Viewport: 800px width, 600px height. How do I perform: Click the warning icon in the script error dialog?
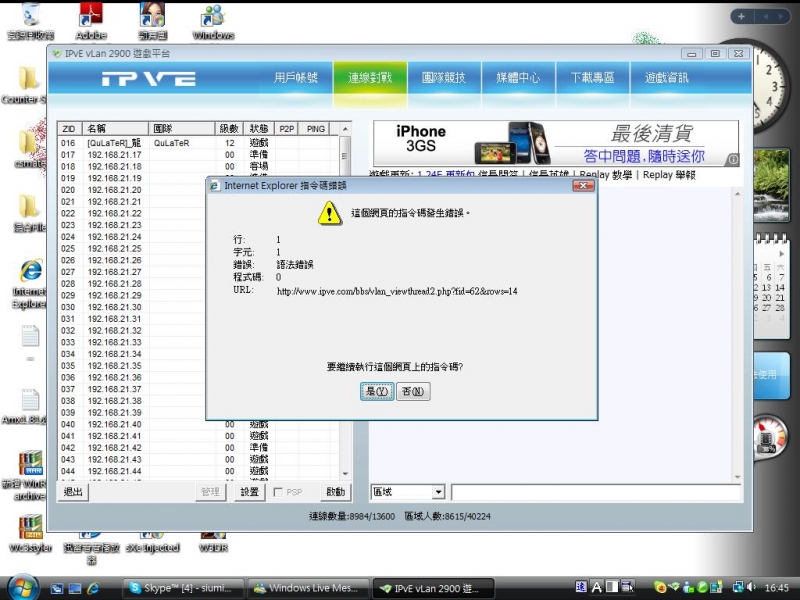328,214
